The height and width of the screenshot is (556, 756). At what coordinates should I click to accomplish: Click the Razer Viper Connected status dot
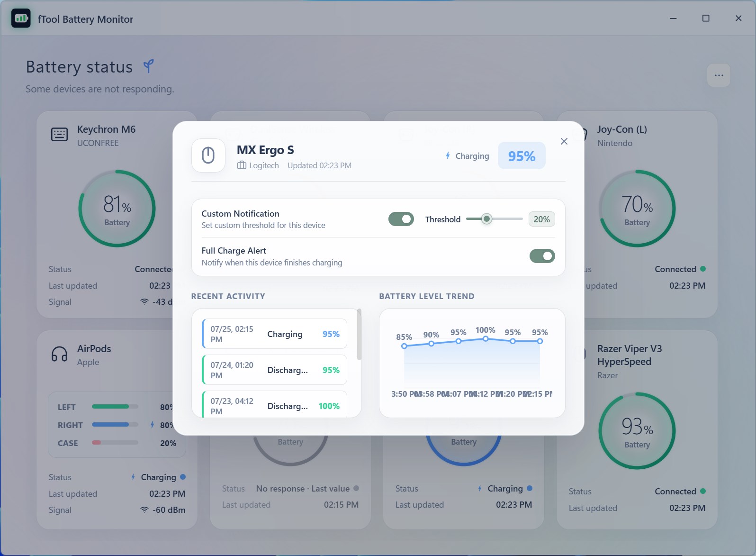pos(703,491)
